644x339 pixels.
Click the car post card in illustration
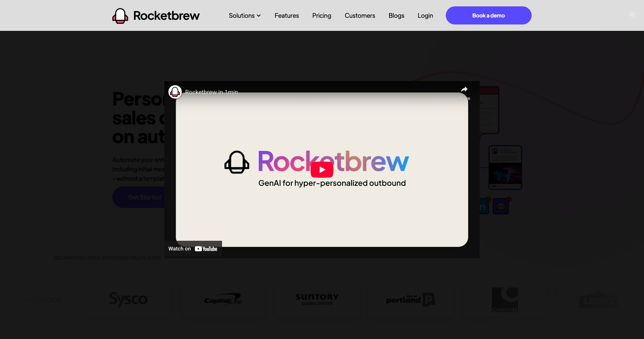point(505,167)
